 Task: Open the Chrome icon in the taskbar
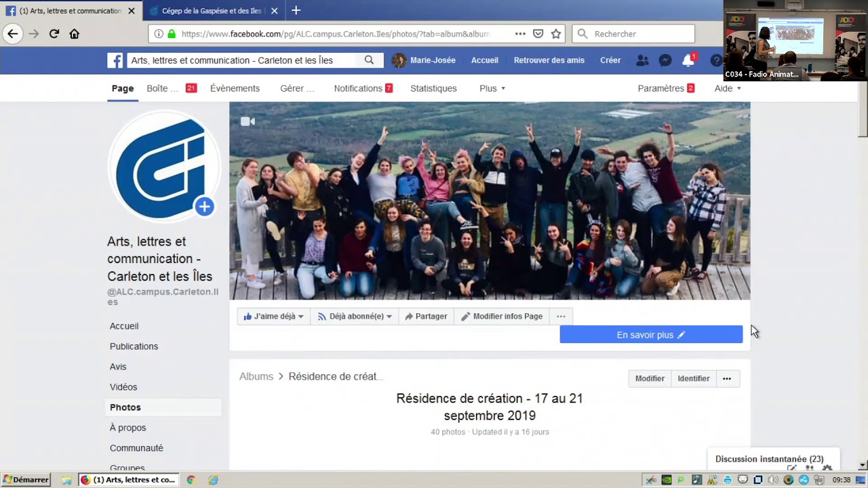click(191, 480)
